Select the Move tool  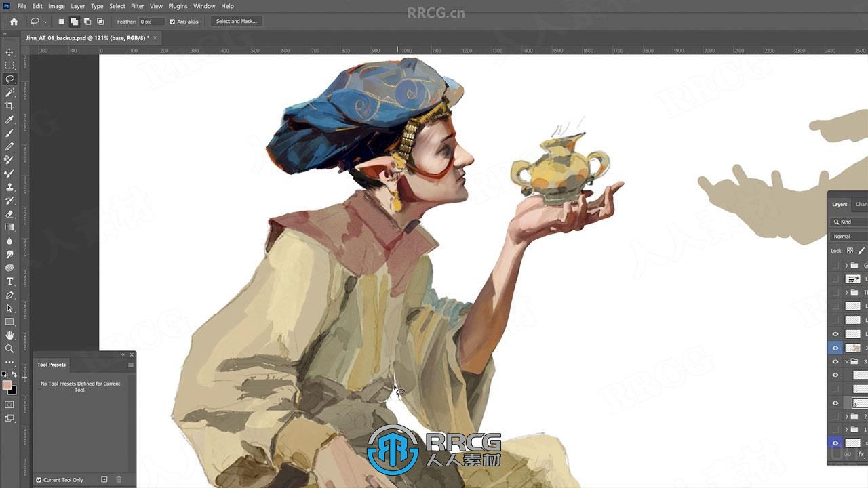point(9,52)
